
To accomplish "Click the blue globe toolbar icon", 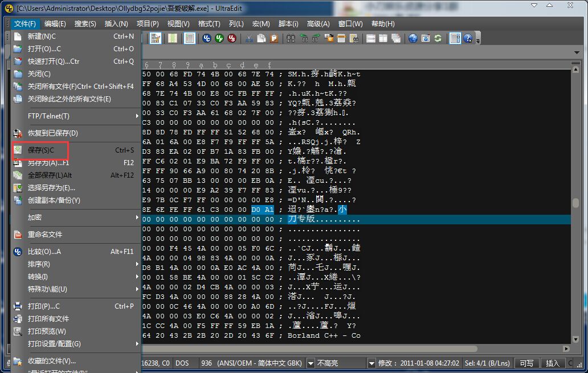I will [413, 38].
